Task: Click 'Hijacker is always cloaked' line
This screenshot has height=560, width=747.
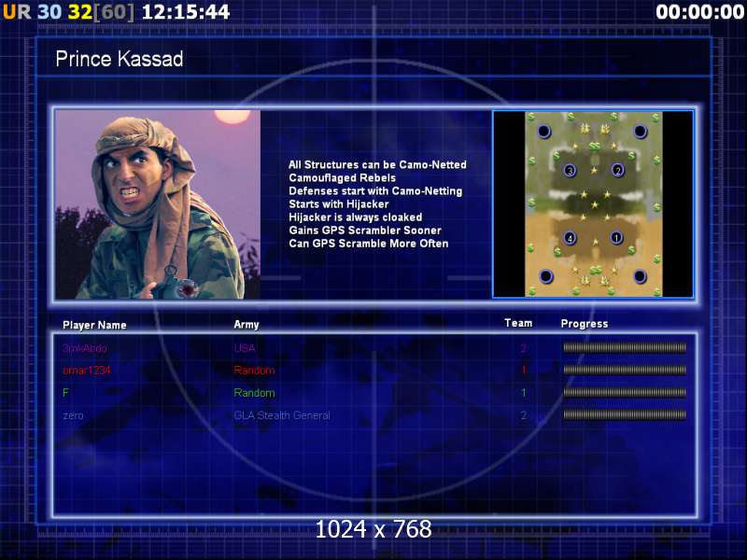Action: point(356,217)
